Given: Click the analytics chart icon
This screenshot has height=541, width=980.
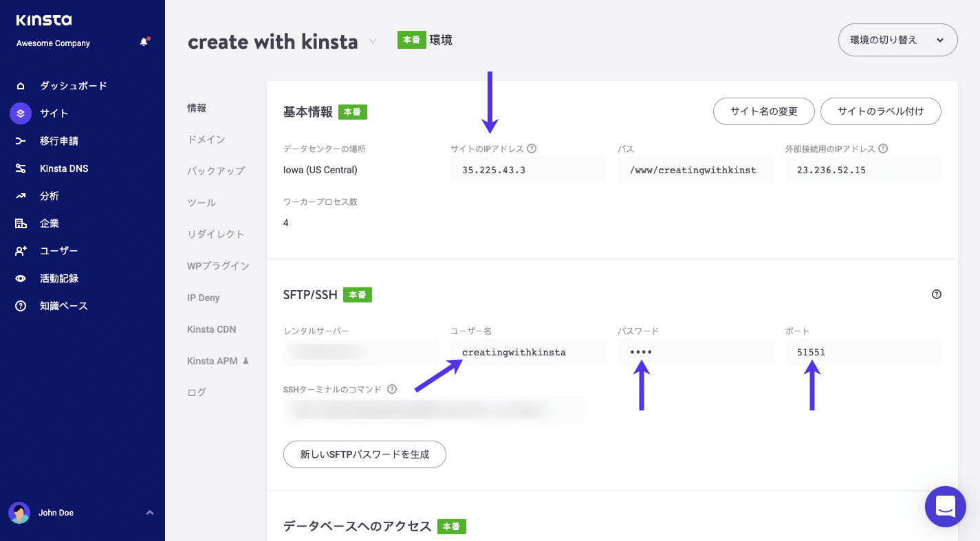Looking at the screenshot, I should [21, 196].
